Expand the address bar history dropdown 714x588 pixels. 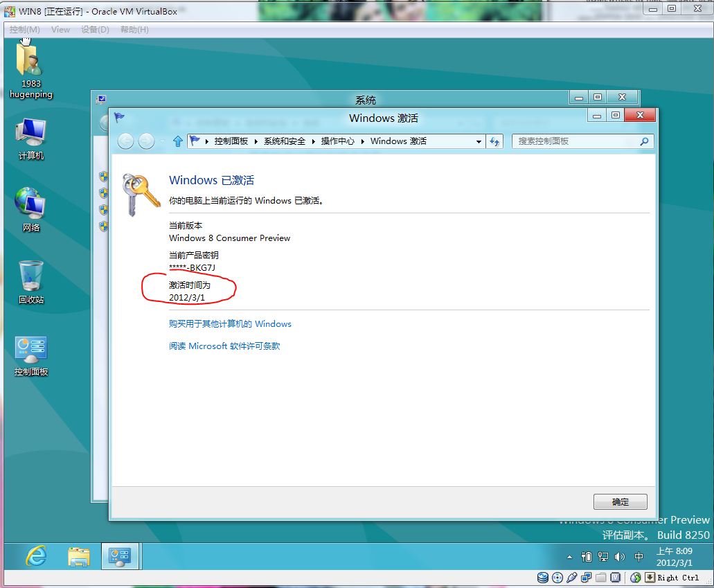pos(479,141)
